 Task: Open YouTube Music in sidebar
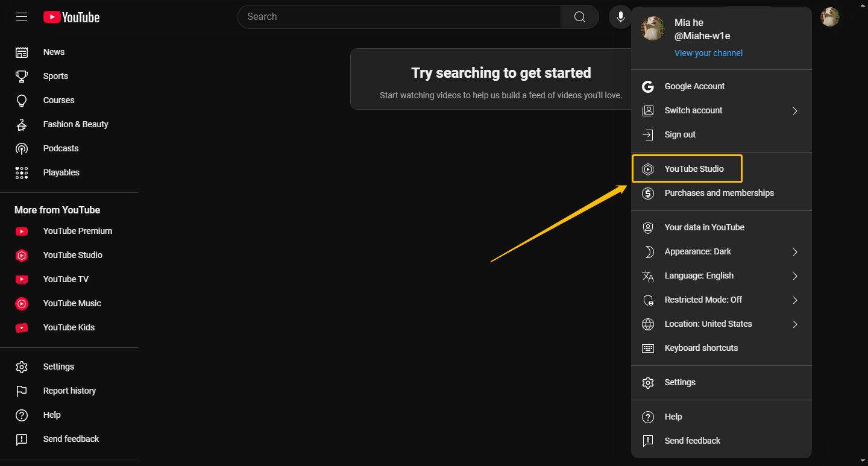tap(69, 303)
